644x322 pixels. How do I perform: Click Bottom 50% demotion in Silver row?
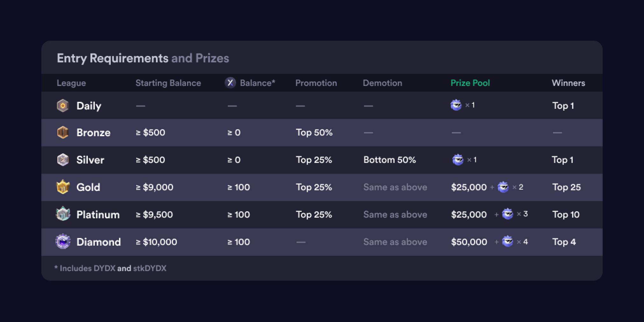pos(389,160)
